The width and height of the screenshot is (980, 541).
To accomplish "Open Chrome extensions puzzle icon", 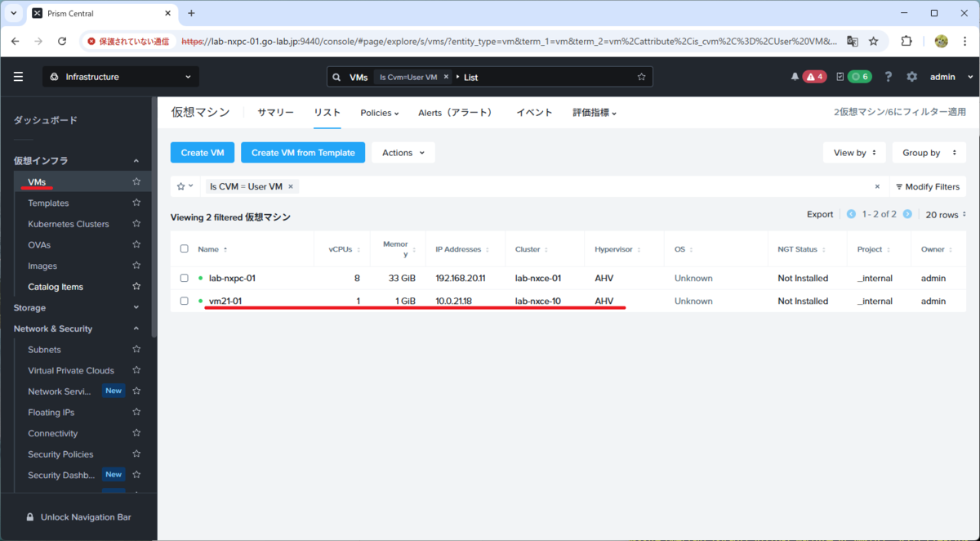I will (x=906, y=41).
